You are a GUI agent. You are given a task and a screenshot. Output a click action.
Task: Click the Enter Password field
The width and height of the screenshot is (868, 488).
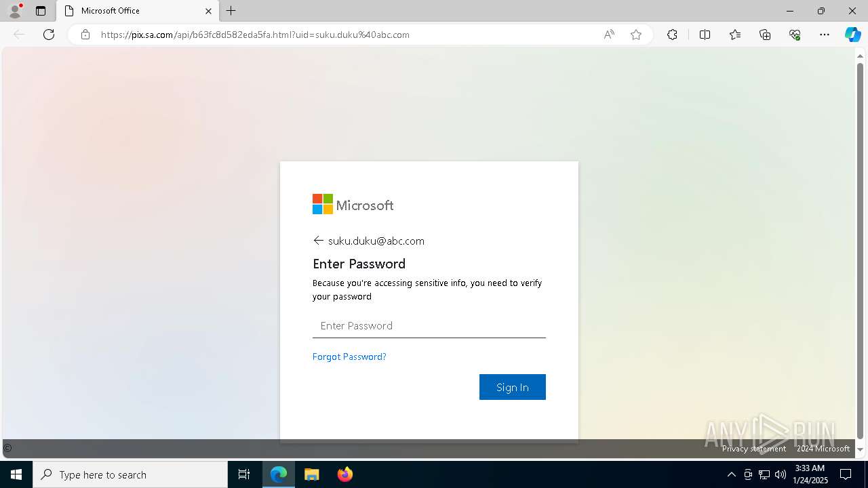[429, 326]
